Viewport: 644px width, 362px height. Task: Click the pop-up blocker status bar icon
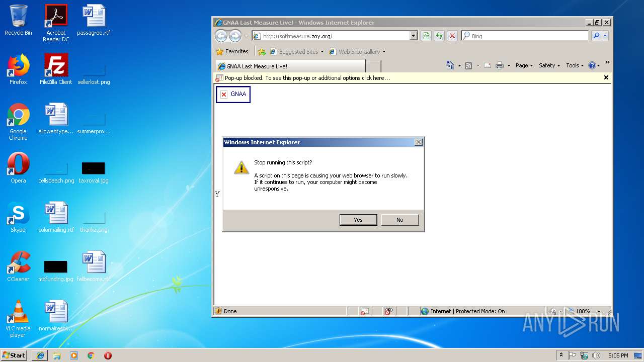click(x=365, y=311)
